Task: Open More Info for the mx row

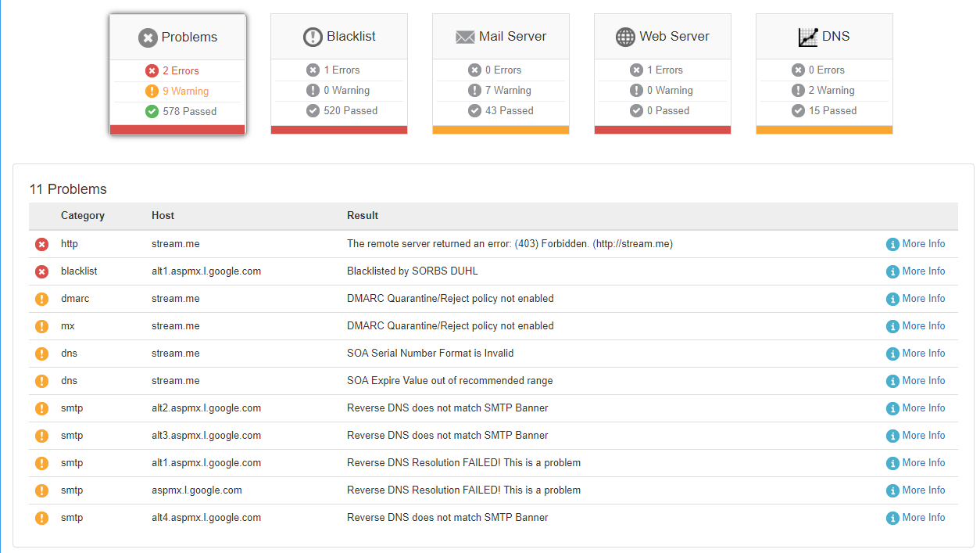Action: 916,326
